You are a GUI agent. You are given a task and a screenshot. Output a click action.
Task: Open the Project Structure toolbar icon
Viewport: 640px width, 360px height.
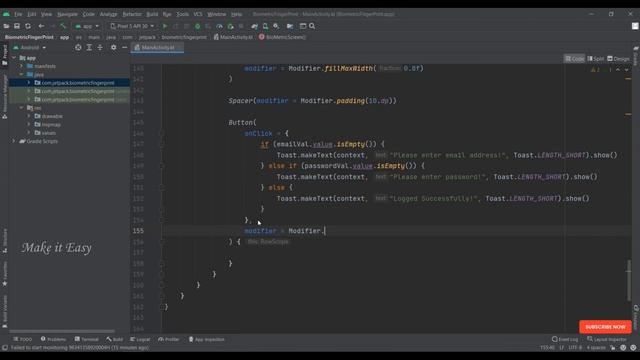pos(290,26)
